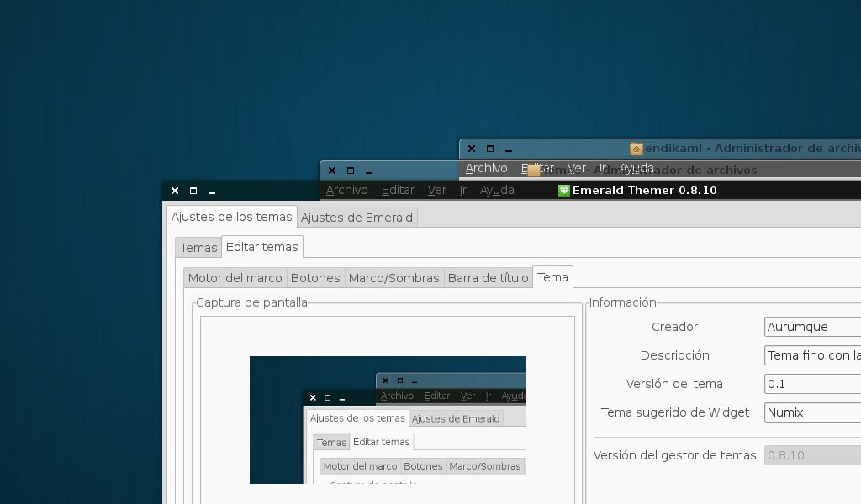Select the Temas sub-tab

tap(198, 247)
